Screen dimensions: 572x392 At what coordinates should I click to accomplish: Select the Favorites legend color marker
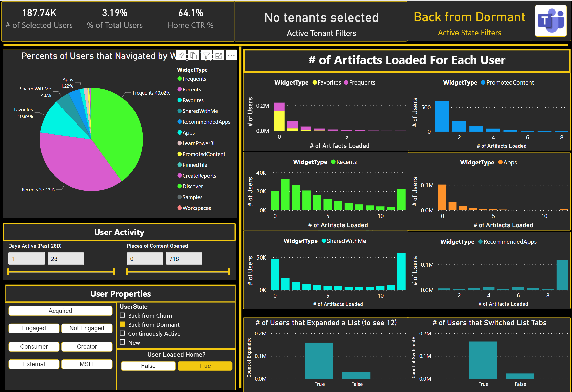tap(179, 100)
